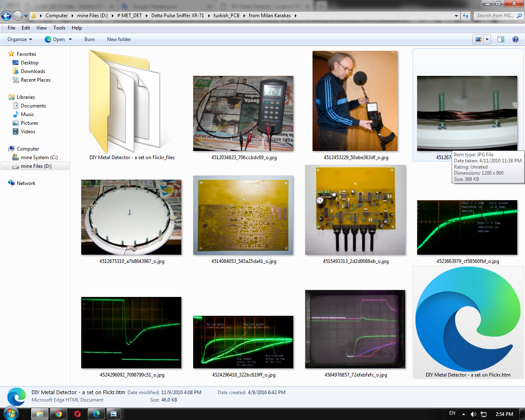Open the Chrome icon in taskbar
Screen dimensions: 525x420
(59, 414)
